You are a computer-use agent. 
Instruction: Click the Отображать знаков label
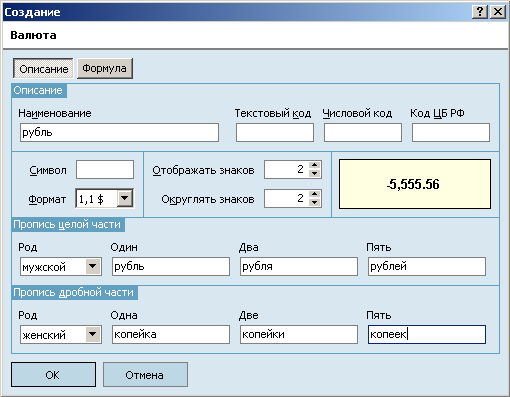[x=203, y=170]
